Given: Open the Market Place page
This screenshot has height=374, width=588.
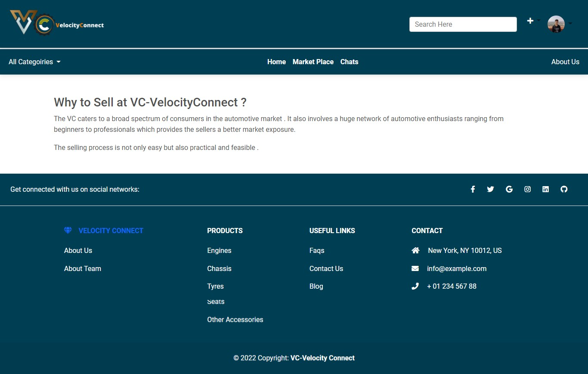Looking at the screenshot, I should [x=313, y=62].
